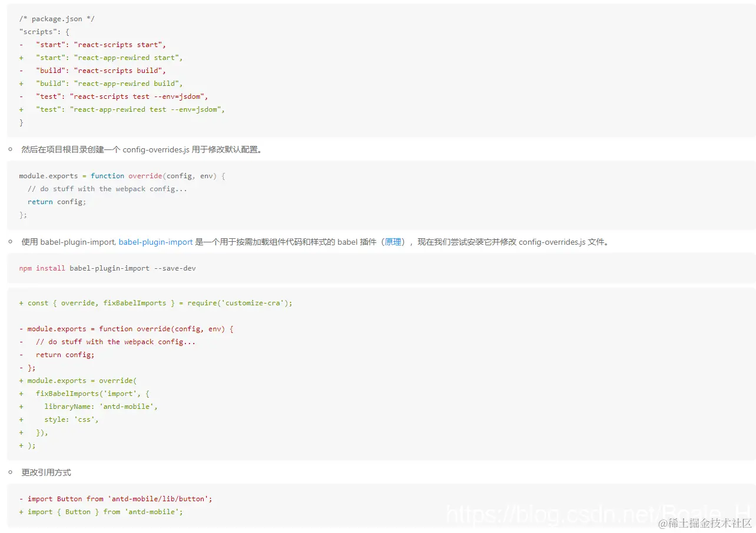756x533 pixels.
Task: Open the babel-plugin-import link
Action: point(155,242)
